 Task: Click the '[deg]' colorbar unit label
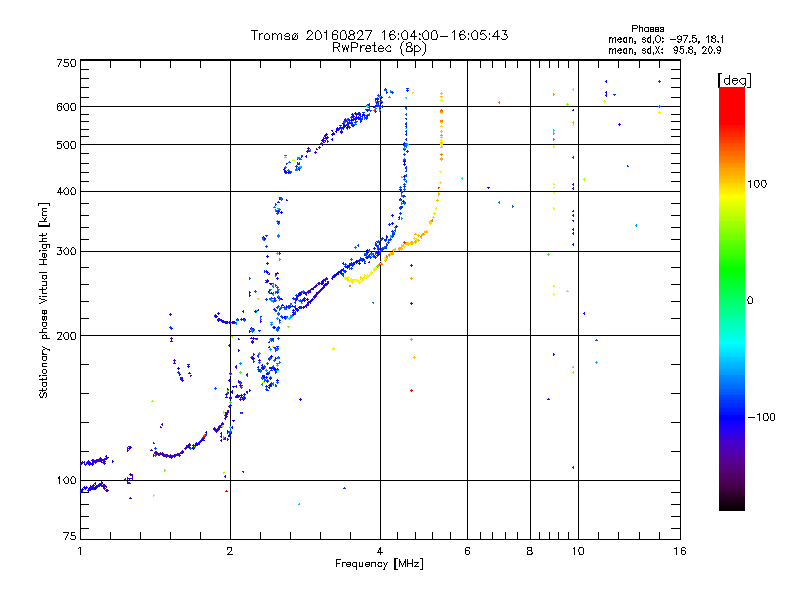[x=734, y=80]
